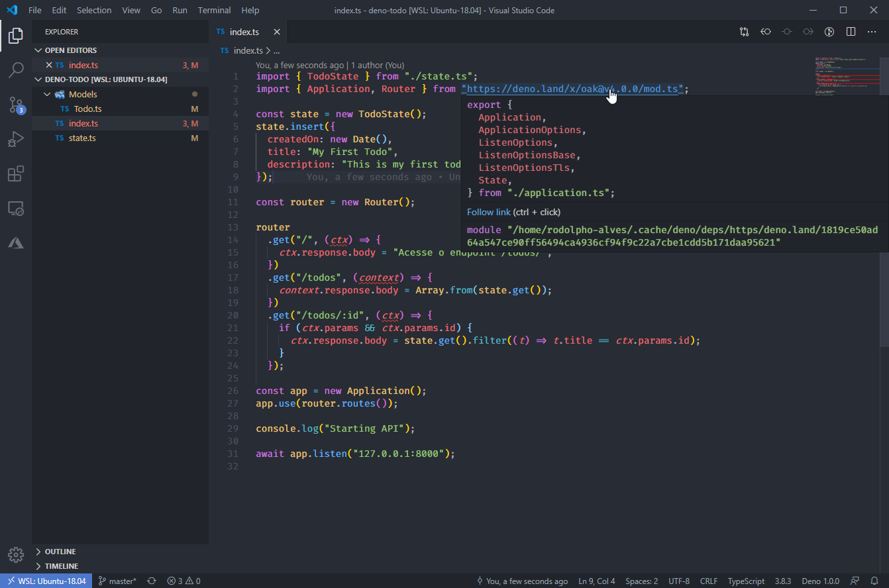
Task: Click the TypeScript version 3.8.3
Action: click(x=783, y=581)
